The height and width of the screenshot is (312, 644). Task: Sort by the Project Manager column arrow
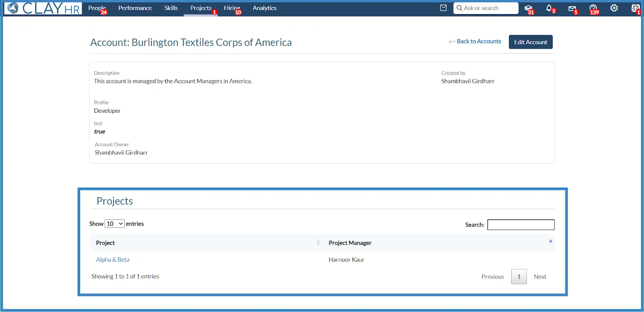click(551, 241)
